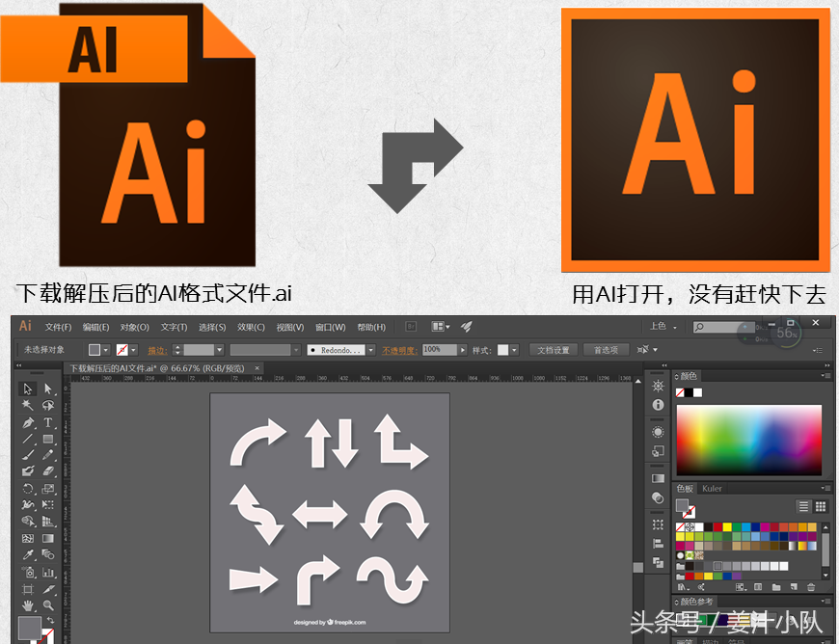Select the Width/Warp tool
Screen dimensions: 839x644
tap(28, 504)
